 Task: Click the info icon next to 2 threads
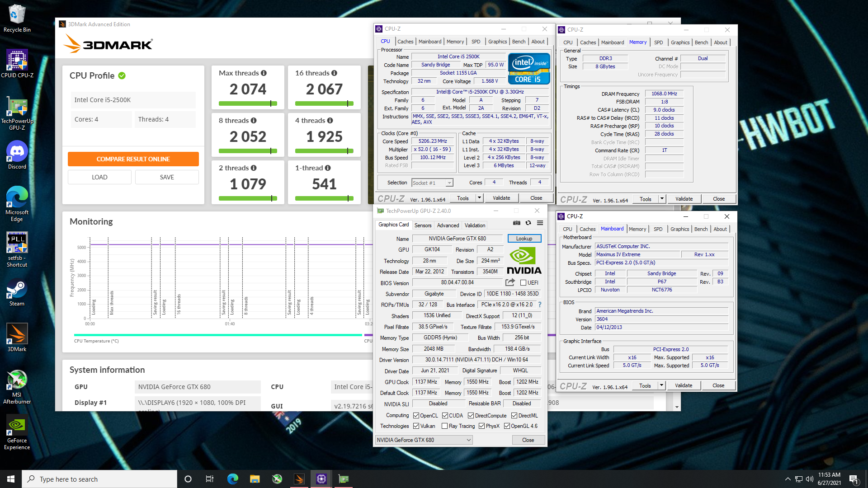pos(254,168)
